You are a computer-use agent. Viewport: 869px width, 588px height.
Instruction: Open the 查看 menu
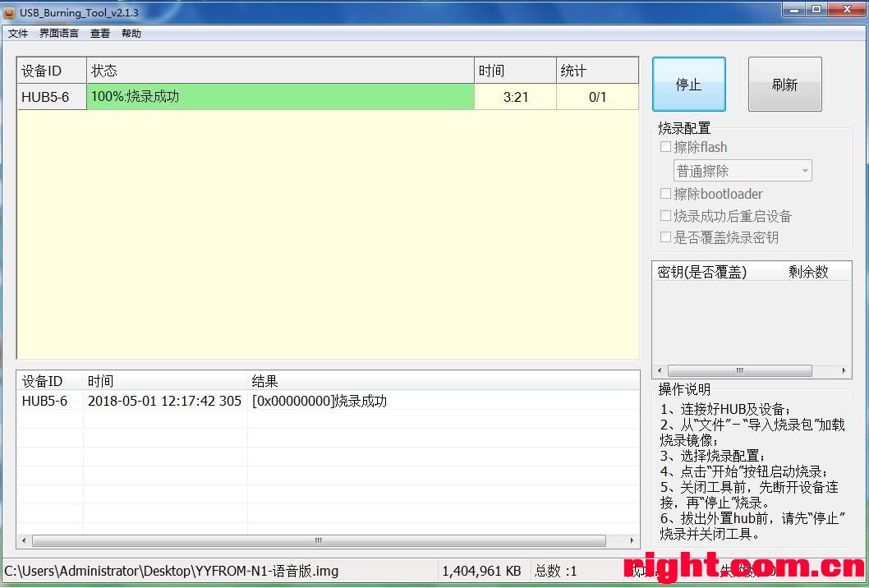pos(100,34)
